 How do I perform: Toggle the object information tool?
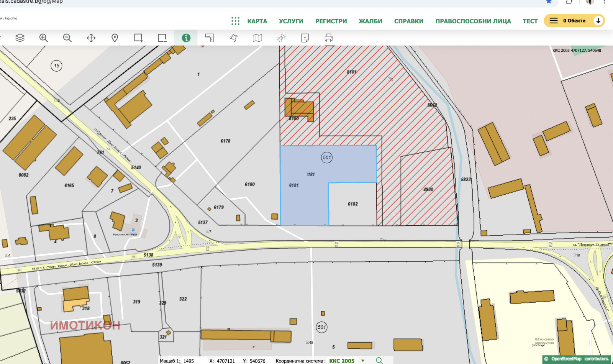[x=186, y=38]
